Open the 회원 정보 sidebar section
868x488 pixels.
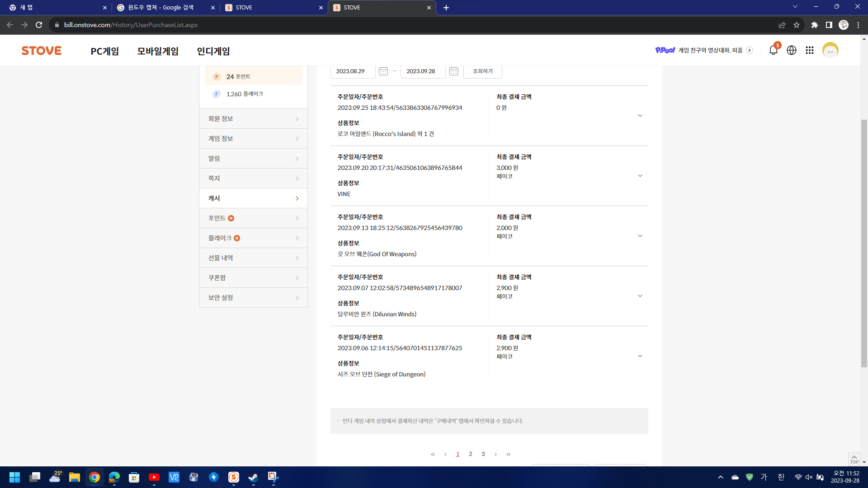[x=253, y=119]
